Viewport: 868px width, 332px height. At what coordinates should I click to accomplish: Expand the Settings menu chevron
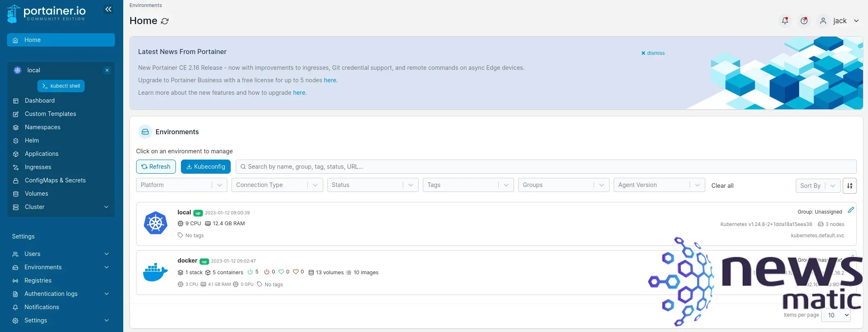(x=107, y=320)
